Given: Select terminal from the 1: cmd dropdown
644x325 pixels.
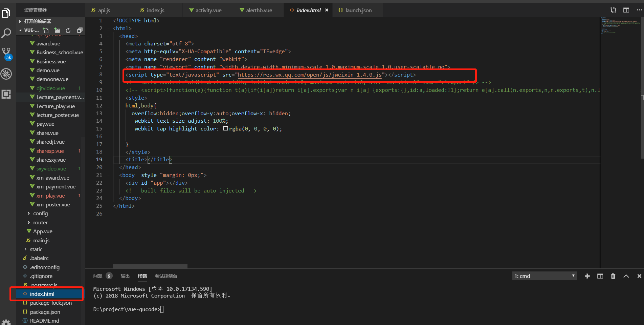Looking at the screenshot, I should click(544, 276).
